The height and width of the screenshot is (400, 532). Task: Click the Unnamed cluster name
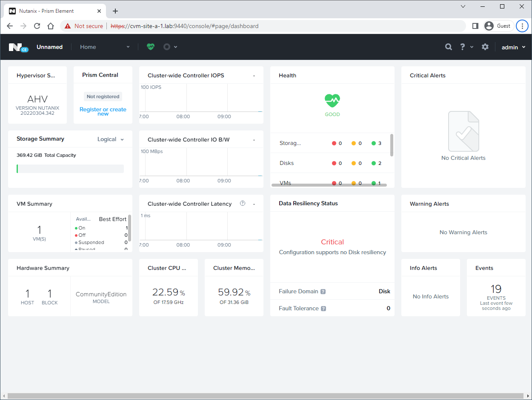[49, 47]
